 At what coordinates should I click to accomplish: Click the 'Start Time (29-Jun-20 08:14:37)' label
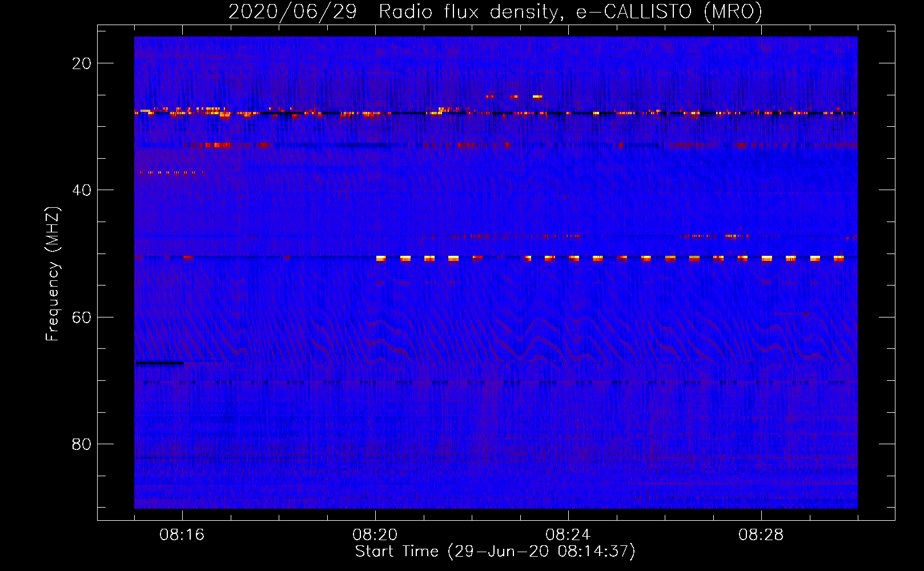(495, 552)
